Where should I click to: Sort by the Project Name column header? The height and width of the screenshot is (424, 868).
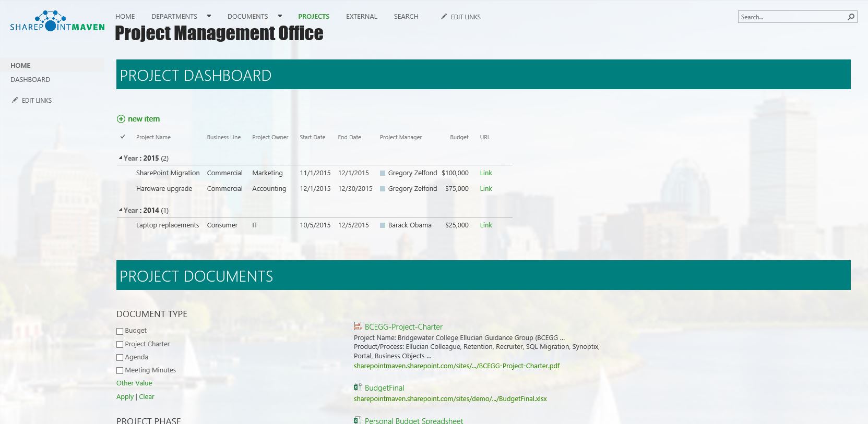[x=153, y=137]
